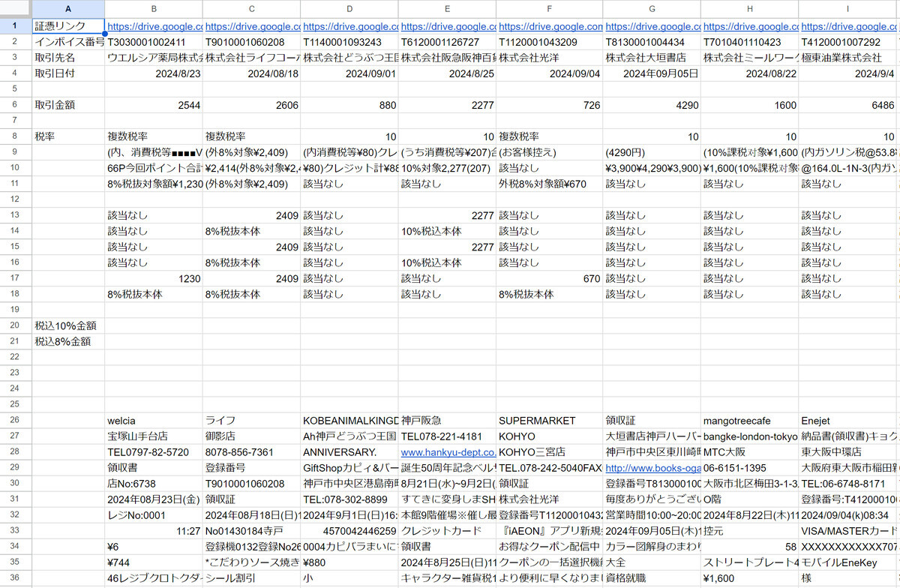Follow the www.hankyu-dept.co link
Screen dimensions: 900x588
tap(448, 452)
